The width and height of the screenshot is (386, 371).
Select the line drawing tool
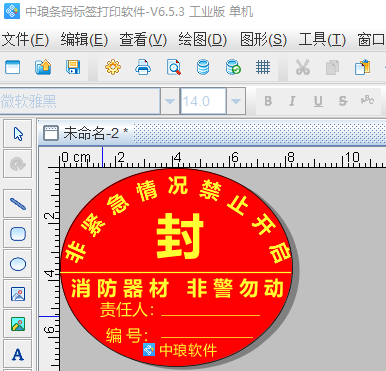(x=18, y=204)
